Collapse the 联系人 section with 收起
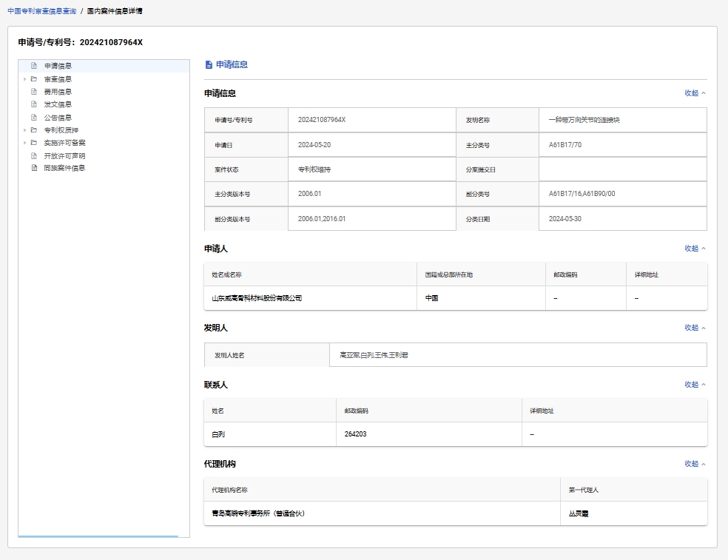This screenshot has width=728, height=560. coord(695,385)
